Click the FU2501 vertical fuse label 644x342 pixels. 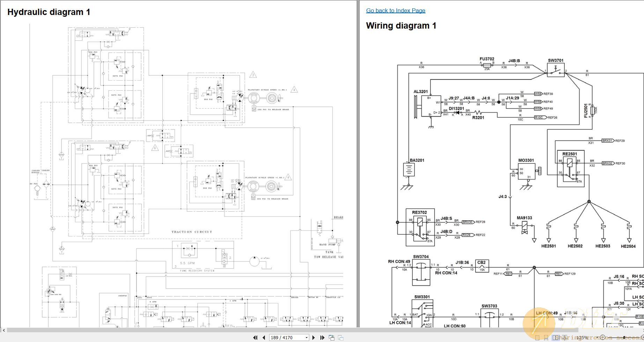(x=586, y=111)
